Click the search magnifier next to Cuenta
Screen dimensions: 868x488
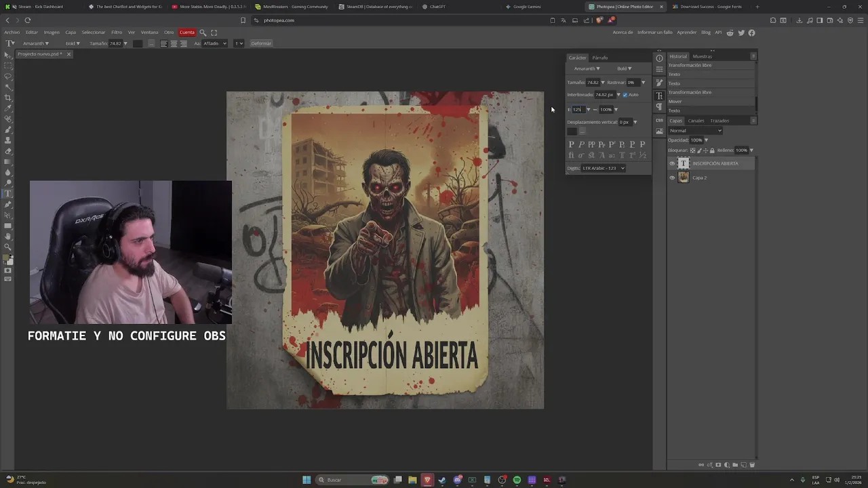point(203,33)
